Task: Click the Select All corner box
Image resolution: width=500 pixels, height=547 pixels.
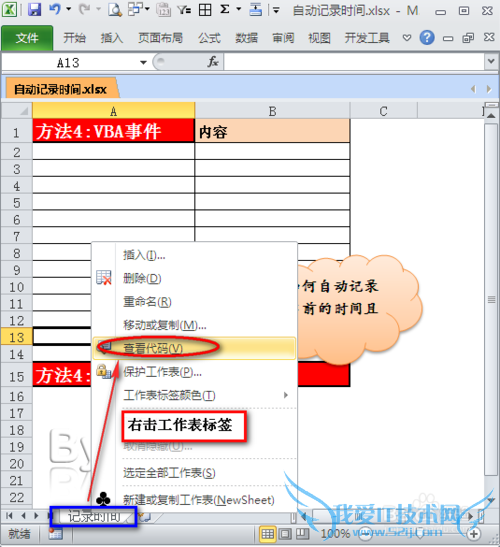Action: pyautogui.click(x=17, y=111)
